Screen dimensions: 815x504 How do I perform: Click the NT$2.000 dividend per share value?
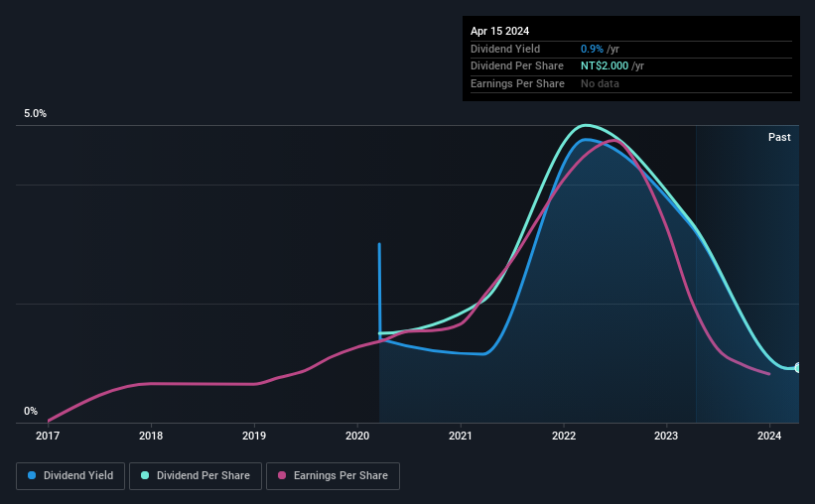tap(605, 66)
